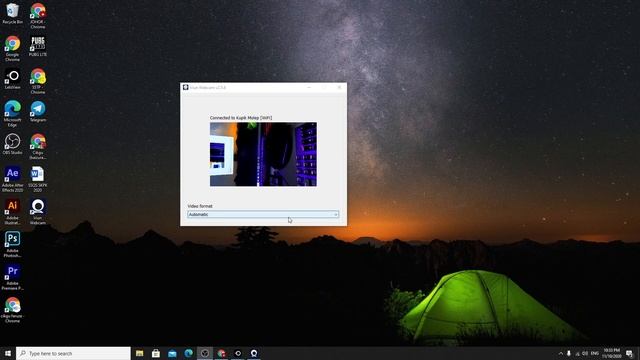Screen dimensions: 640x360
Task: Select the OBS Studio desktop shortcut
Action: [x=13, y=144]
